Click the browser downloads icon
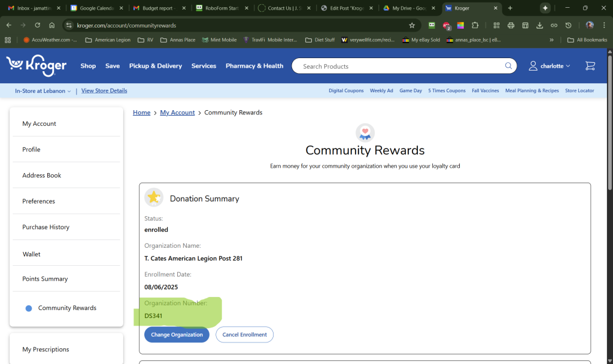The height and width of the screenshot is (364, 613). pyautogui.click(x=539, y=26)
